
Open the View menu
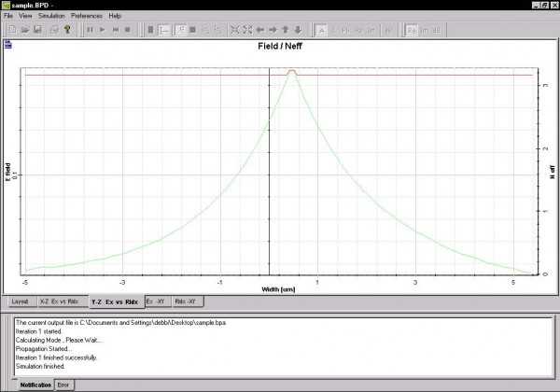pos(25,16)
